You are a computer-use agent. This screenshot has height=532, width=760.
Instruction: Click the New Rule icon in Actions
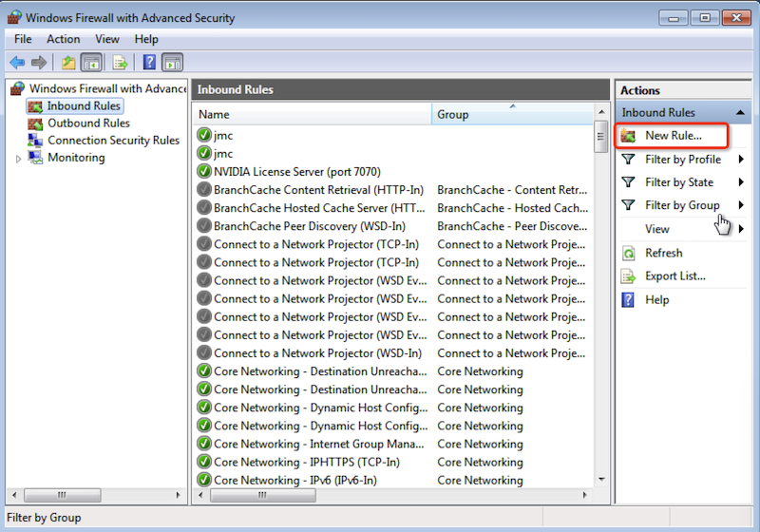[628, 136]
